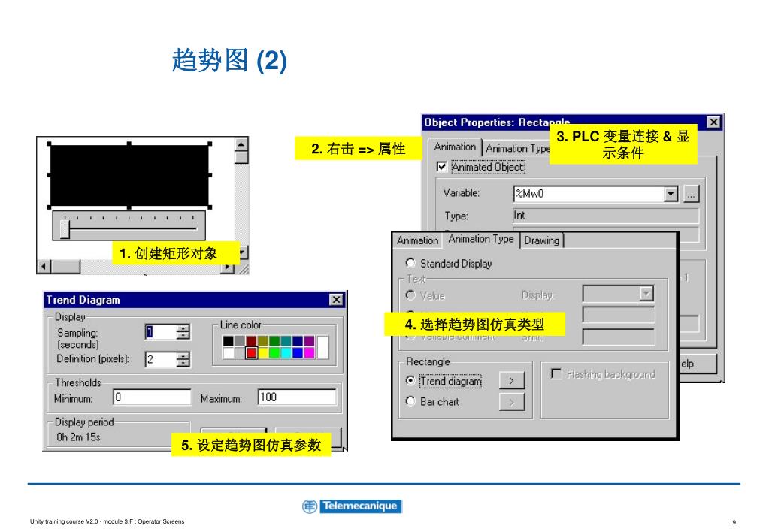Click the Minimum threshold field

point(152,397)
